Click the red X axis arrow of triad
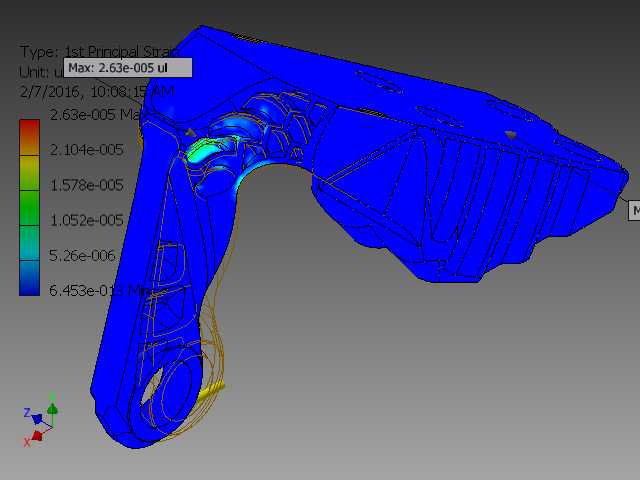This screenshot has height=480, width=640. 37,436
